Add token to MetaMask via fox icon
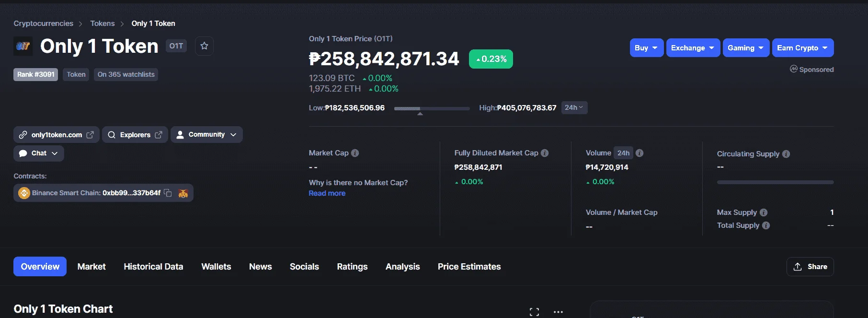Screen dimensions: 868x318 (x=183, y=193)
